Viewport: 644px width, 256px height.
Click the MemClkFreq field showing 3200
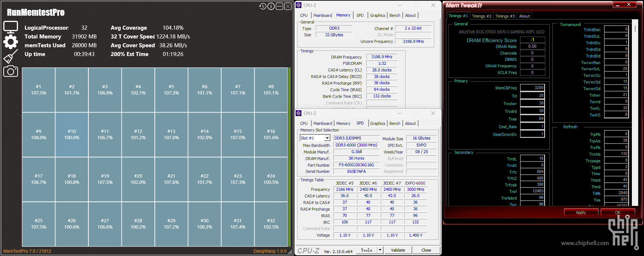click(x=533, y=88)
